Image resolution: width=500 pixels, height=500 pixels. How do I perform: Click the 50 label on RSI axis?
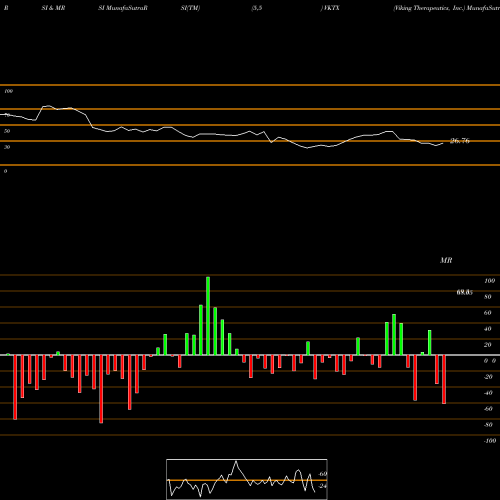tap(7, 131)
